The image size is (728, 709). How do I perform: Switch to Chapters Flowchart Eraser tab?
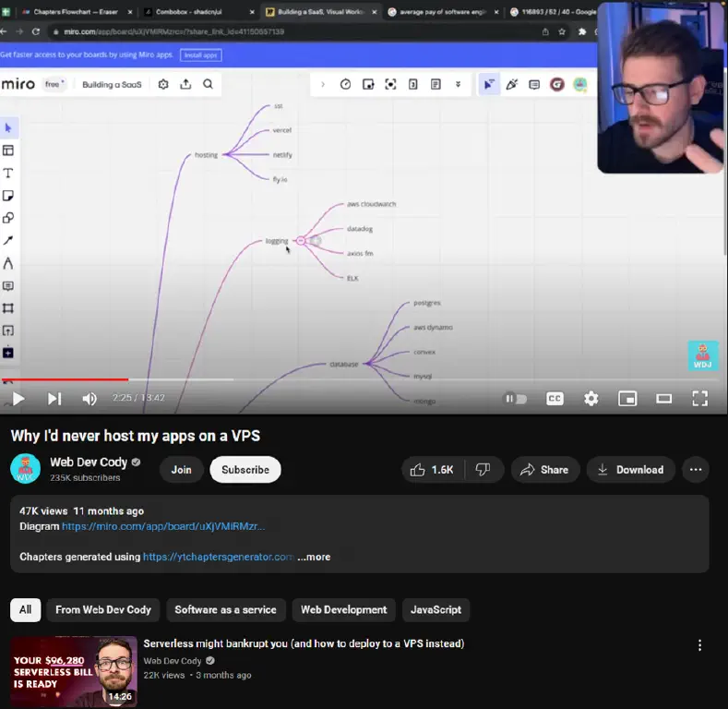click(x=76, y=12)
